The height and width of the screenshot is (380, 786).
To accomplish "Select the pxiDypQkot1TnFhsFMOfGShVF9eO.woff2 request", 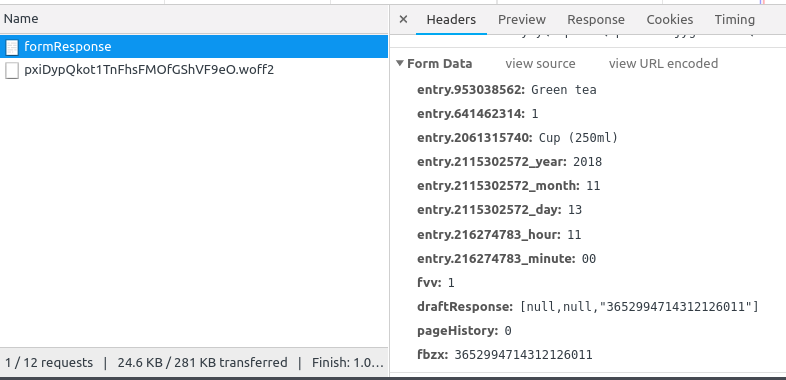I will point(194,70).
